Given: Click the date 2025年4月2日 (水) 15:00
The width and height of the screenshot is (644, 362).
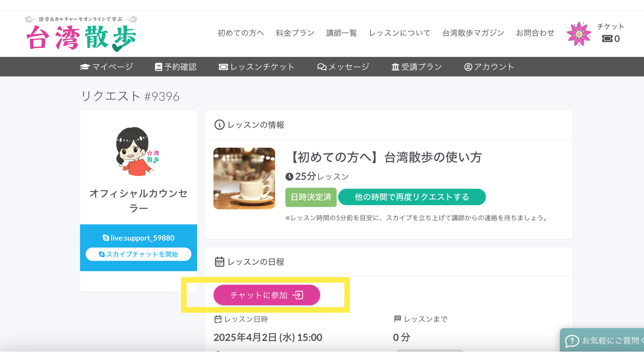Looking at the screenshot, I should point(268,337).
